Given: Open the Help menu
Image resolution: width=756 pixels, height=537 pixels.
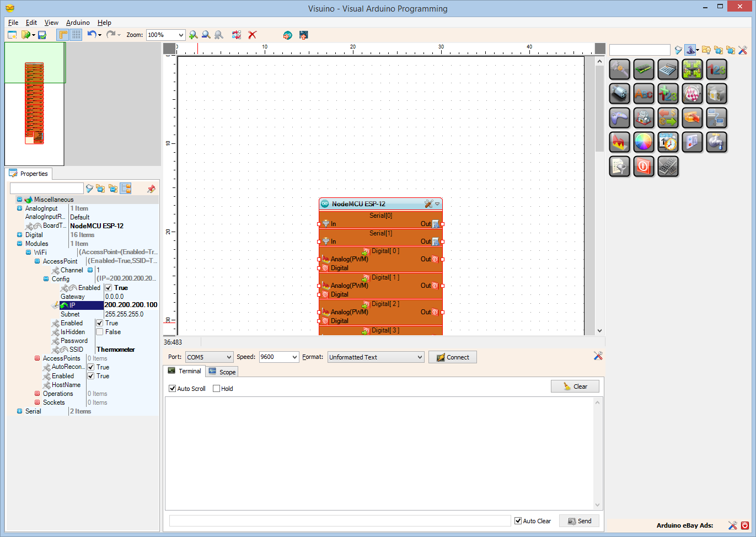Looking at the screenshot, I should click(104, 23).
